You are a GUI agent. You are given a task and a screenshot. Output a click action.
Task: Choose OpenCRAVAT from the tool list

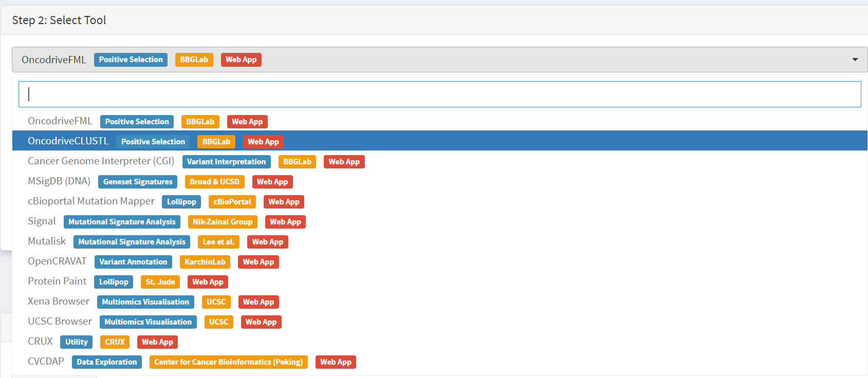coord(440,261)
